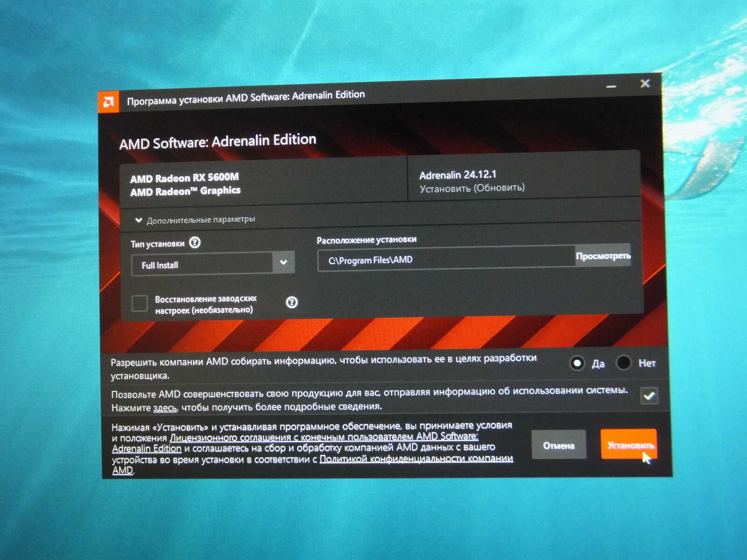Enable the factory reset (Восстановление заводских настроек) checkbox
Screen dimensions: 747x560
140,303
